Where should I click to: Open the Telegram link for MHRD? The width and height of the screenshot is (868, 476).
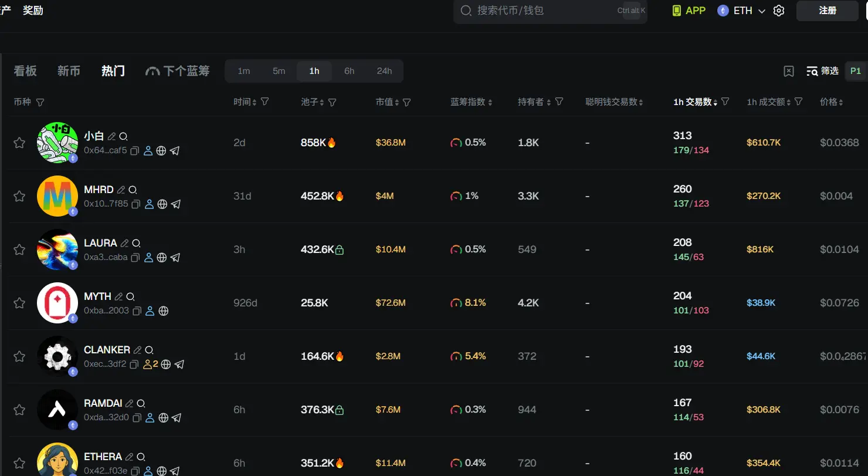(176, 204)
